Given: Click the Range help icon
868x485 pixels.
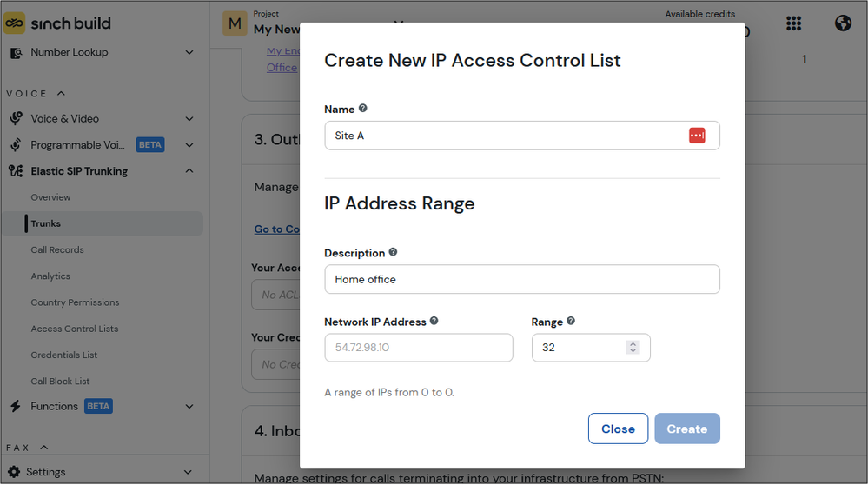Looking at the screenshot, I should 571,321.
